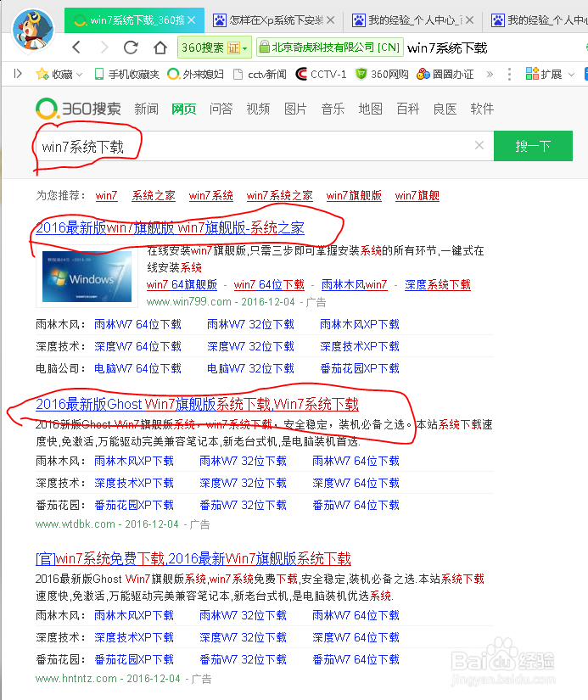
Task: Click the browser back arrow
Action: [76, 48]
